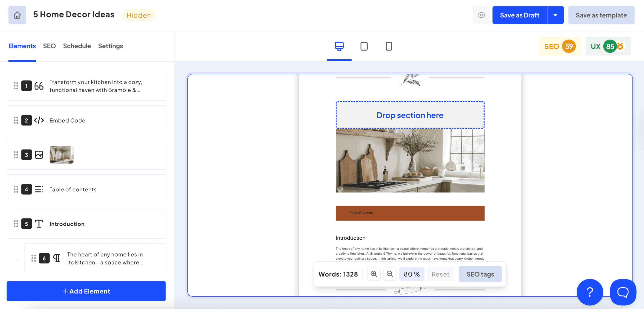Screen dimensions: 644x309
Task: Click the kitchen thumbnail in element 3
Action: pyautogui.click(x=62, y=155)
